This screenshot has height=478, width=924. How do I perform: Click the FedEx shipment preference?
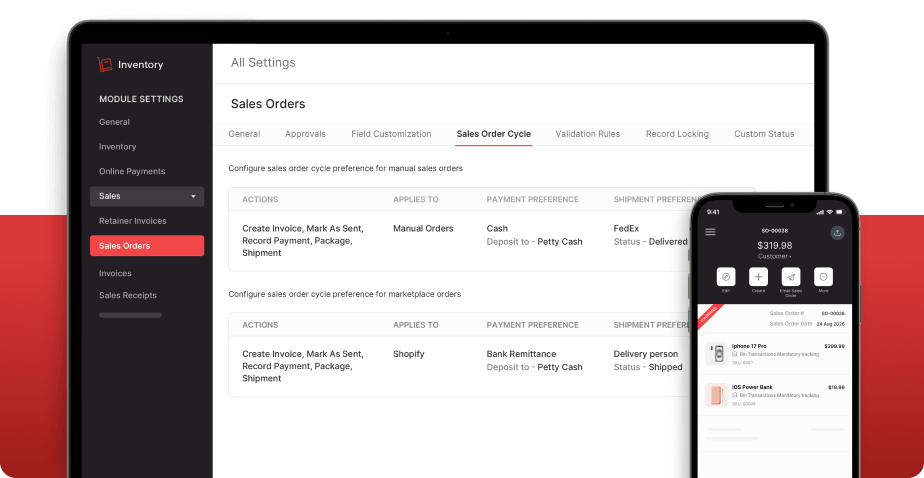point(626,228)
